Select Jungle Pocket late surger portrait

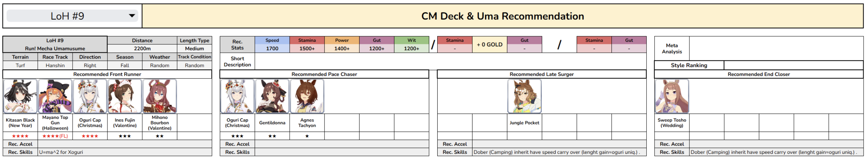click(x=524, y=96)
